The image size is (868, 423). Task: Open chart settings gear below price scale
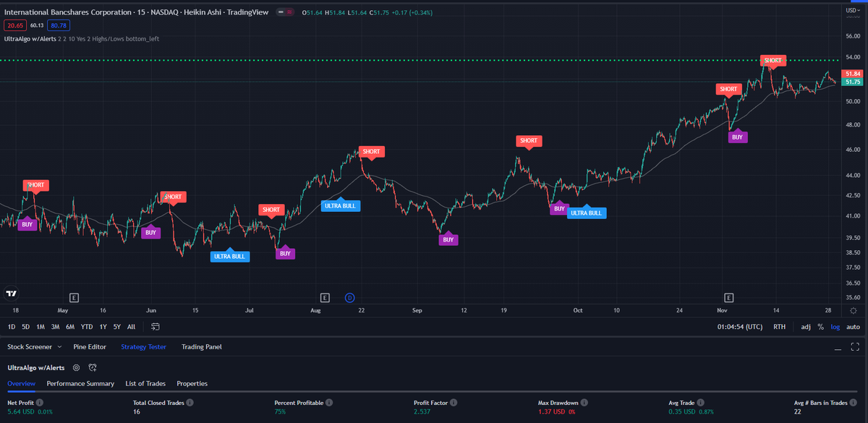coord(854,310)
